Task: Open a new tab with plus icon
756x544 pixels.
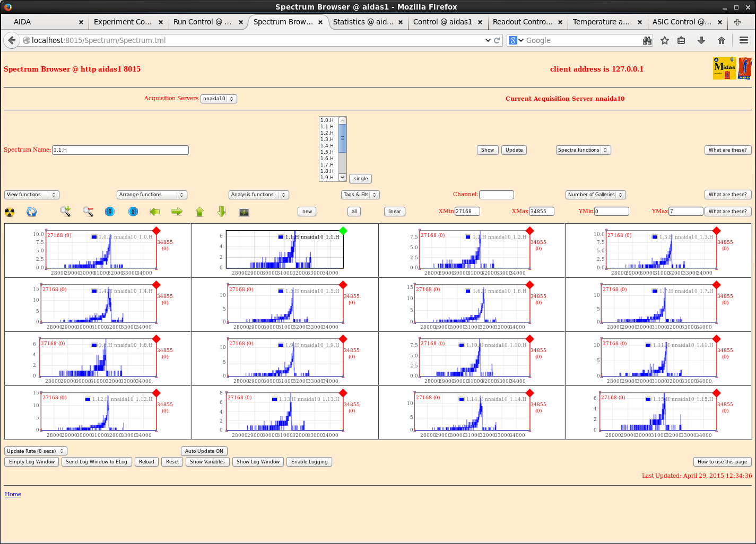Action: point(737,22)
